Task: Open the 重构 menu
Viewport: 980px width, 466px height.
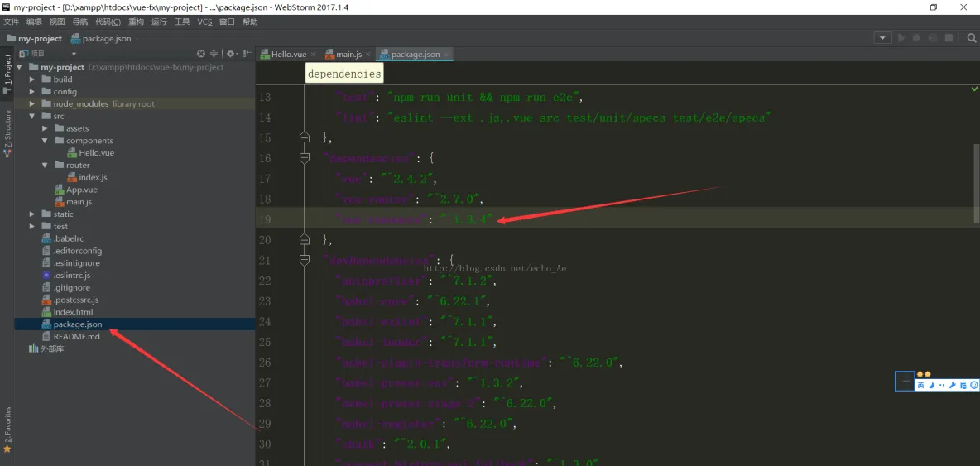Action: click(x=137, y=22)
